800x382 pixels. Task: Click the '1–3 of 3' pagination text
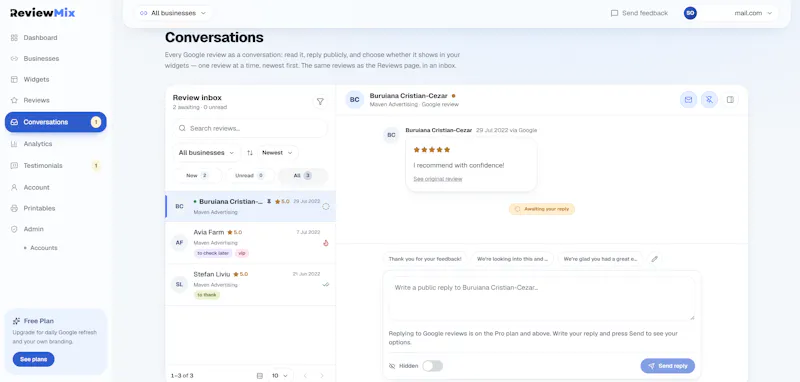point(182,376)
